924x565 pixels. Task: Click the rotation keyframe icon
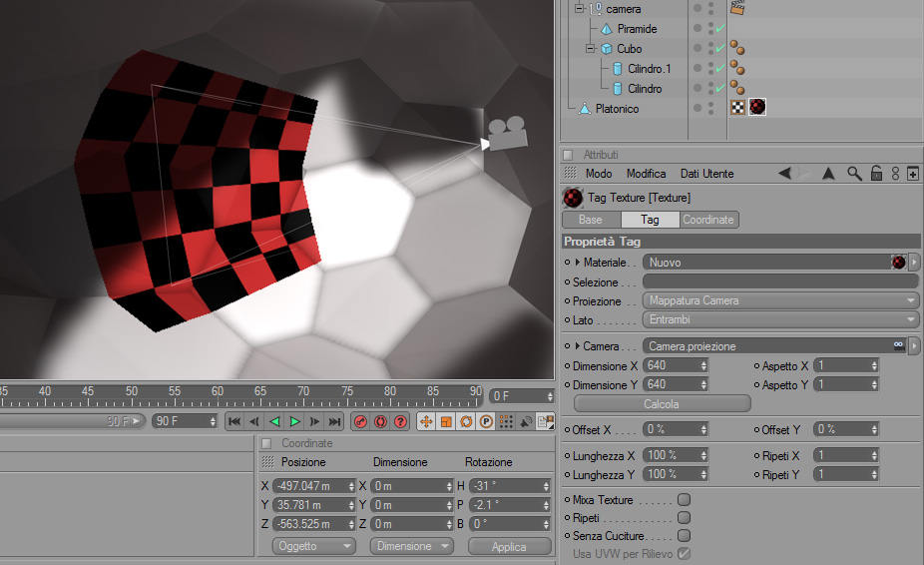pyautogui.click(x=466, y=421)
